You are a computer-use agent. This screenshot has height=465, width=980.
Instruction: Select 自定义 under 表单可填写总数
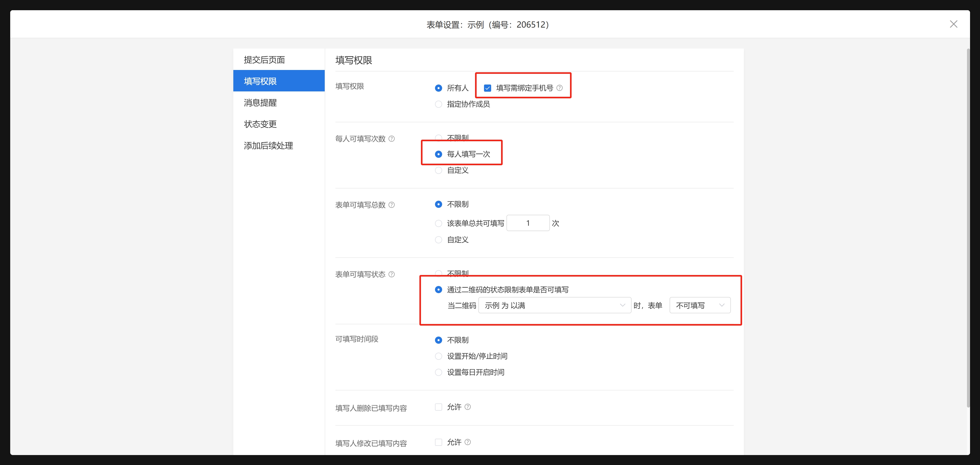[438, 239]
